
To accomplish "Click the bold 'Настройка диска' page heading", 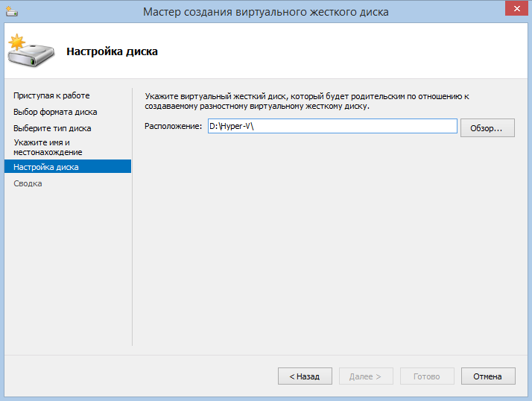I will coord(112,51).
